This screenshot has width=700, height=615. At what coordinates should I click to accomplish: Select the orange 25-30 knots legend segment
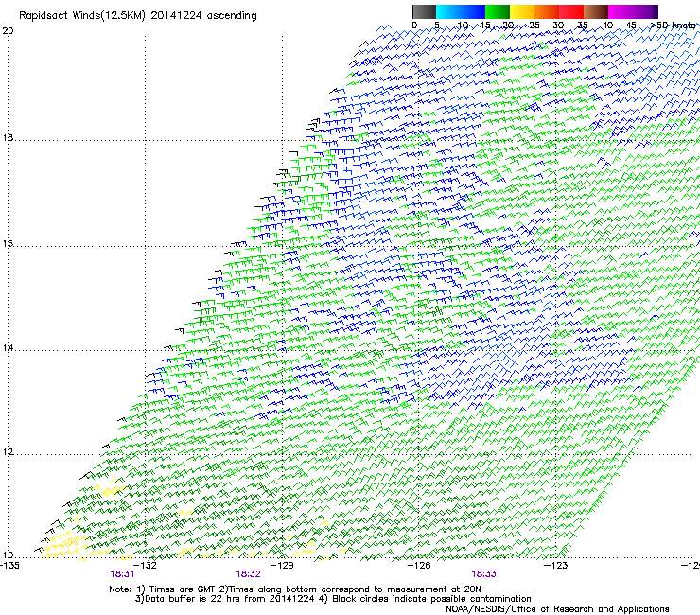click(547, 11)
